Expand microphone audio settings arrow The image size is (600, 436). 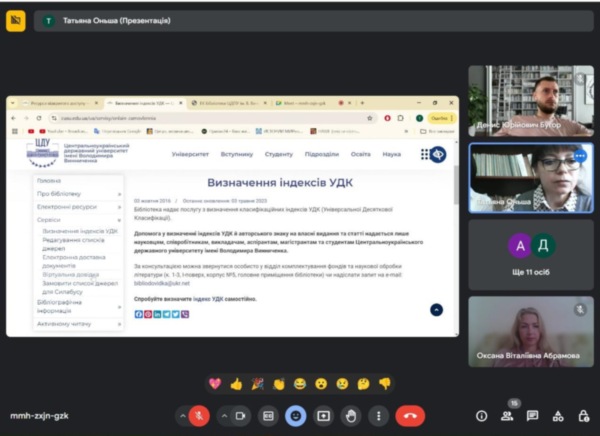click(183, 415)
